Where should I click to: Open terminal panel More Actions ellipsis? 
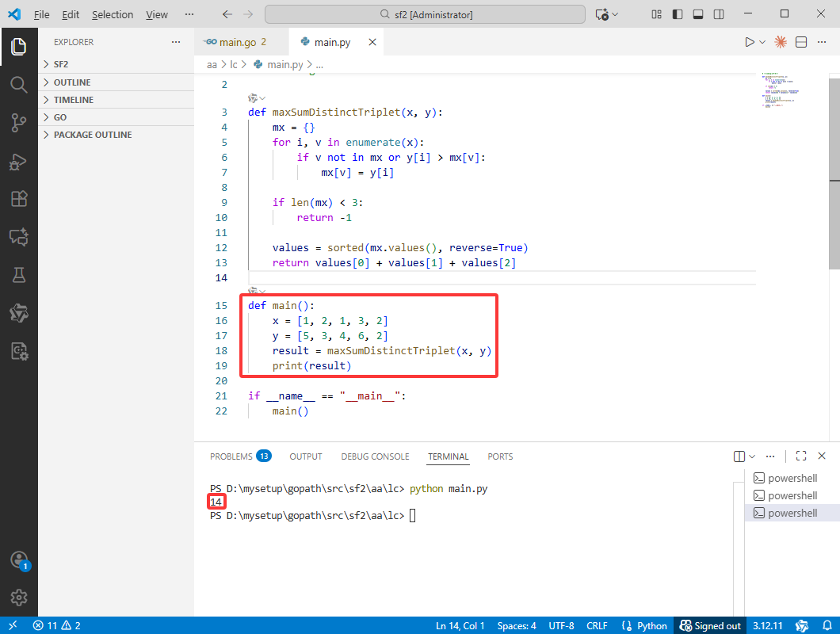(x=770, y=456)
